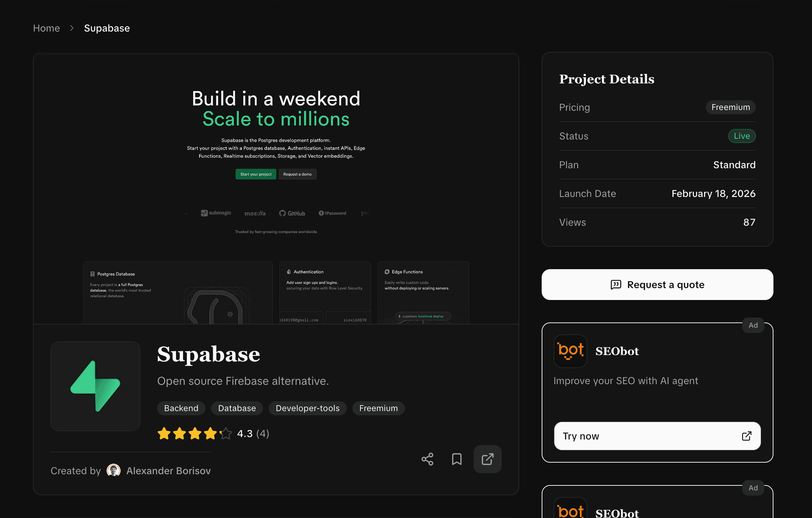Click the share icon

427,459
